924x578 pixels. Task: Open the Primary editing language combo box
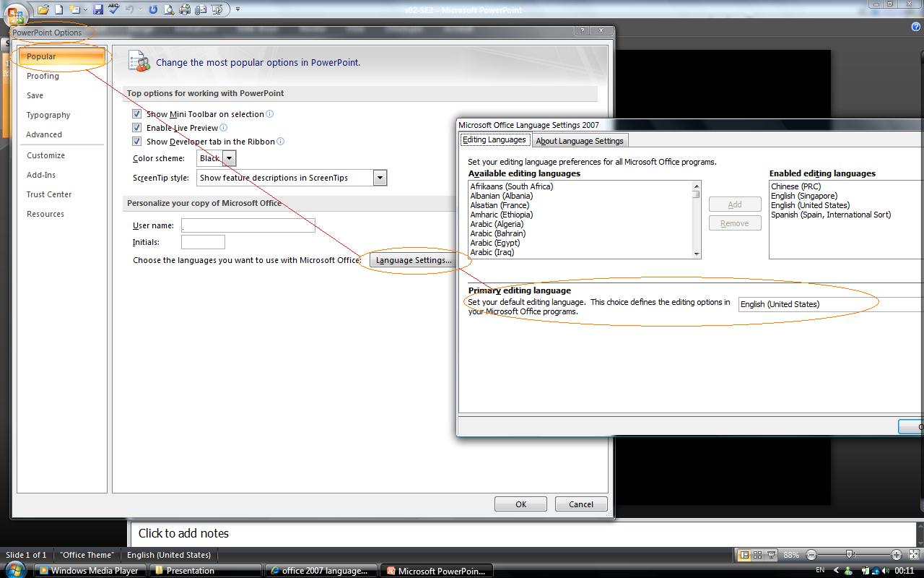tap(830, 304)
